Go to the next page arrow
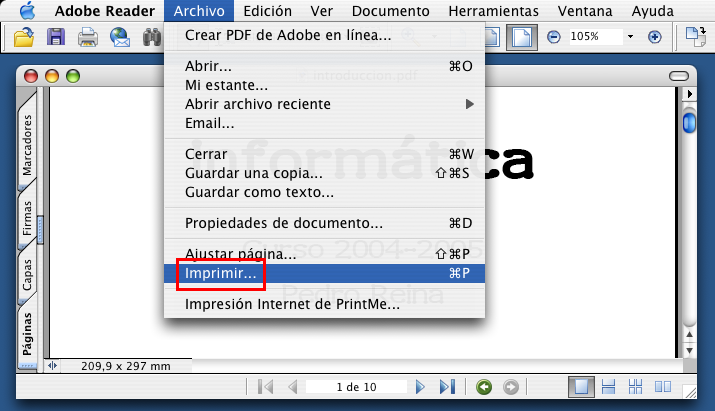This screenshot has height=411, width=715. (420, 387)
